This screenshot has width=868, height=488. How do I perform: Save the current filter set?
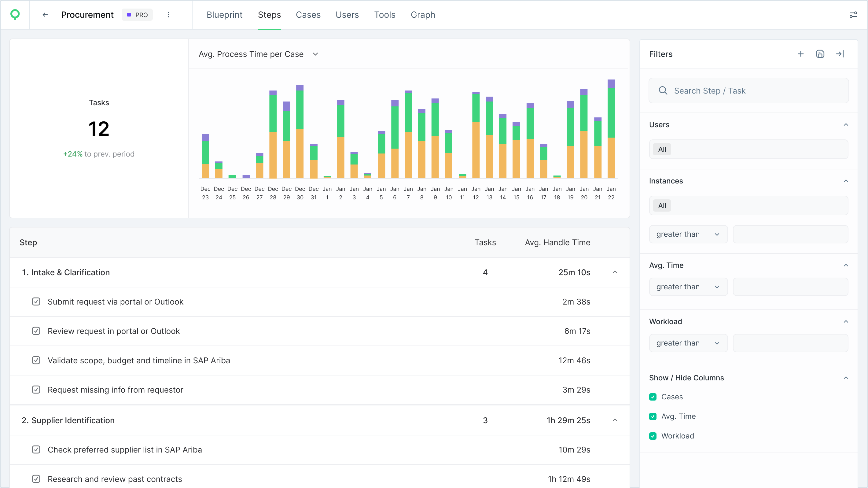click(x=821, y=54)
